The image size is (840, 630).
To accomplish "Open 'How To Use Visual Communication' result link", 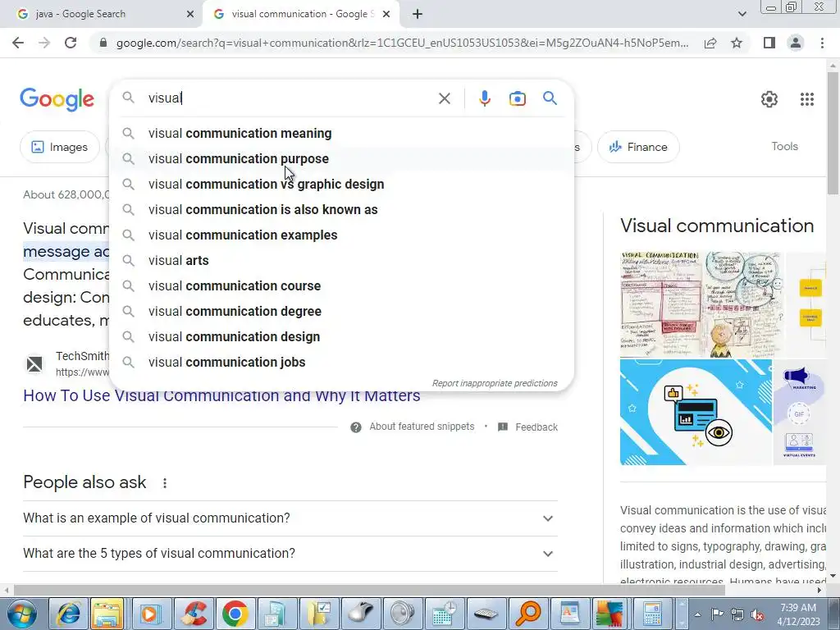I will point(221,396).
